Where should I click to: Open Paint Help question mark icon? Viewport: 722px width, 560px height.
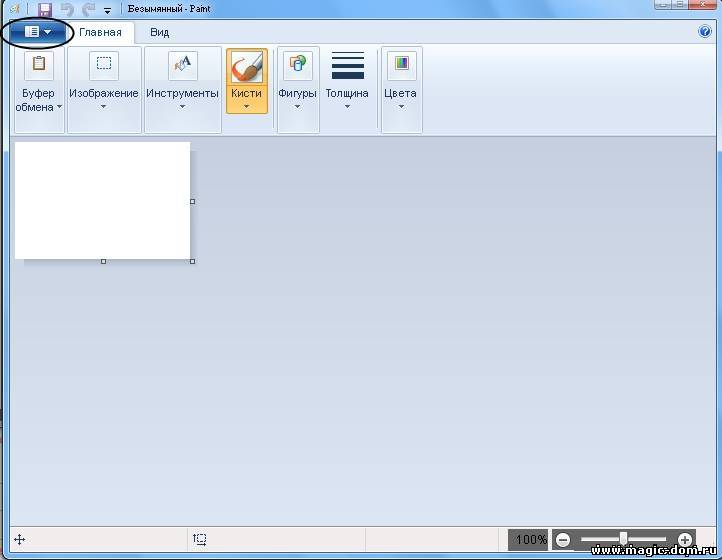[705, 31]
